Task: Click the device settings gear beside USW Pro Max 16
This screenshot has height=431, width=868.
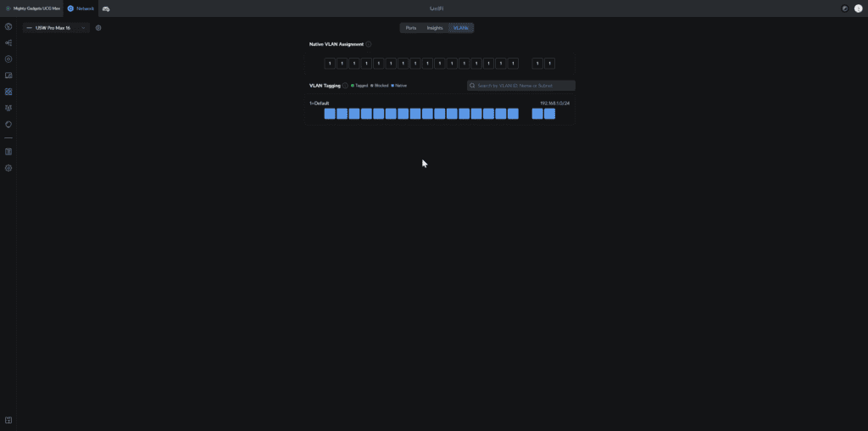Action: click(x=98, y=27)
